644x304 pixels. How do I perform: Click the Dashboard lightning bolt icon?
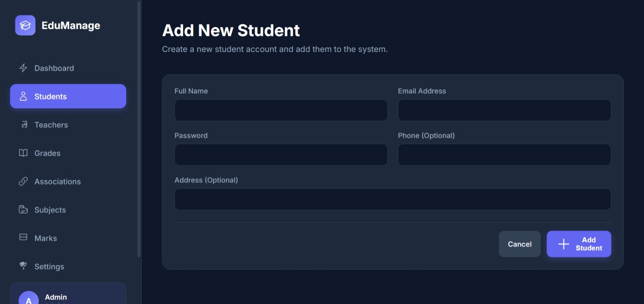pyautogui.click(x=23, y=68)
